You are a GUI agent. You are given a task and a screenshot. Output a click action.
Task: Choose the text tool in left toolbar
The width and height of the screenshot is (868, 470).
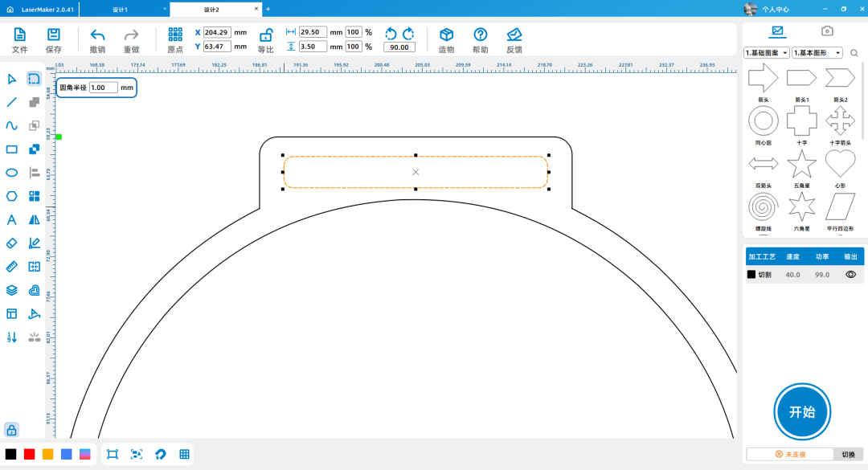click(x=12, y=219)
